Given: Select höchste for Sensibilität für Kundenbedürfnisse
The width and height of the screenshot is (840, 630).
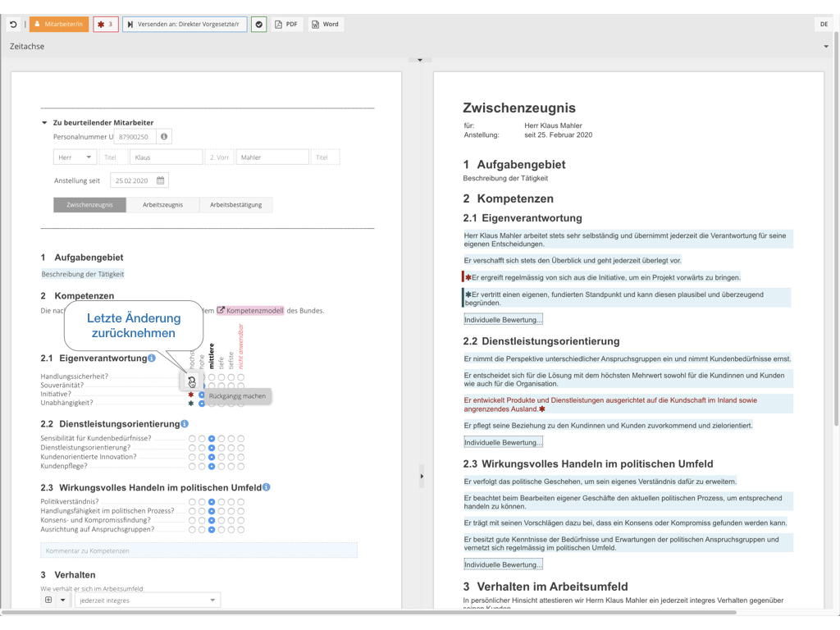Looking at the screenshot, I should point(192,439).
